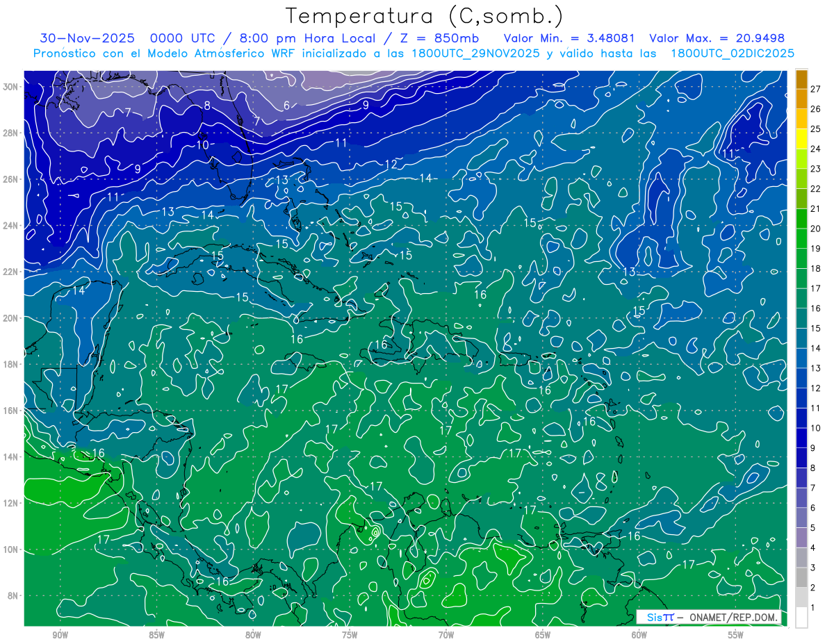Click the '18N' latitude axis label

pyautogui.click(x=10, y=364)
